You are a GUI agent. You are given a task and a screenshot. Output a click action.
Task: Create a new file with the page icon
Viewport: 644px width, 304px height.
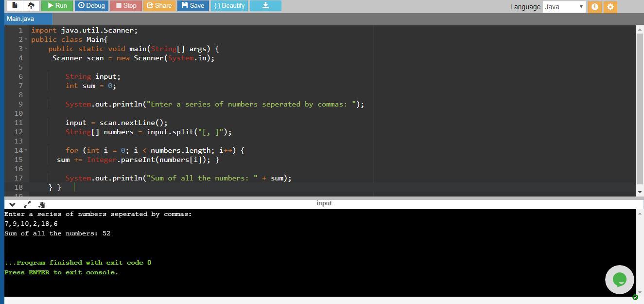(15, 5)
